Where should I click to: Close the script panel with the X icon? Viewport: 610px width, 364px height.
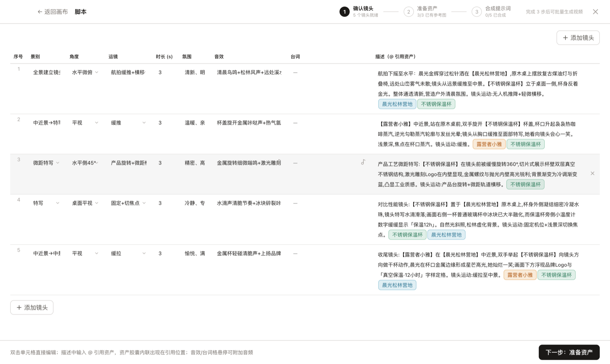pyautogui.click(x=596, y=12)
